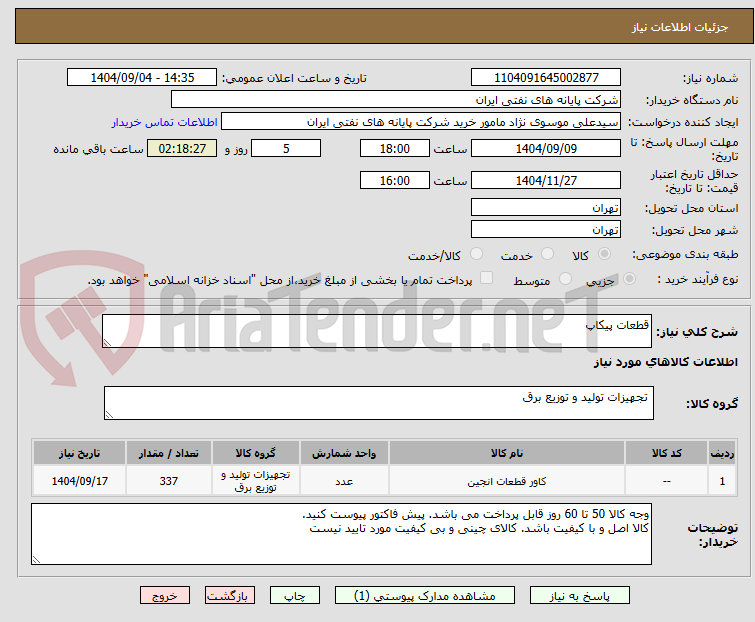Click the validity time field 16:00
Screen dimensions: 755x622
(x=394, y=181)
